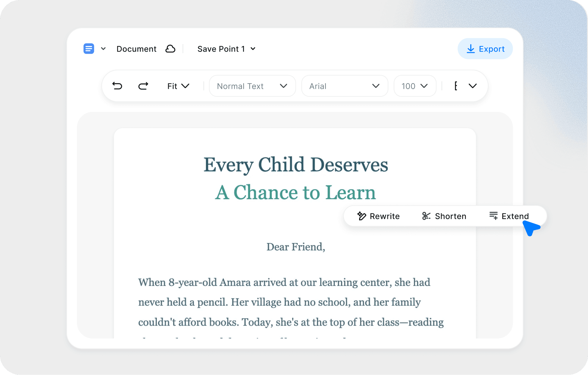The image size is (588, 375).
Task: Click the Document title label
Action: [x=136, y=49]
